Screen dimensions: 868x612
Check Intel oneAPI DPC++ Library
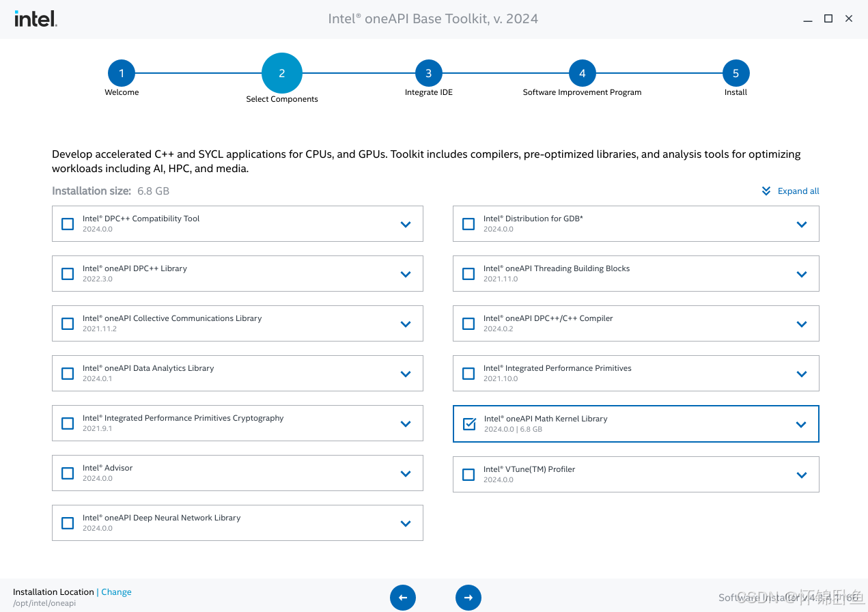68,274
